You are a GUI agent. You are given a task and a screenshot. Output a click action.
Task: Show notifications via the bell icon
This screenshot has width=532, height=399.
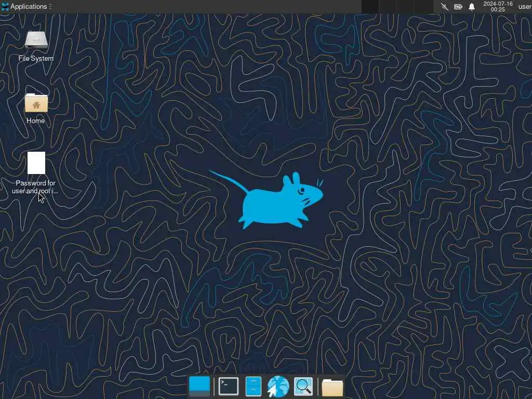(x=472, y=7)
